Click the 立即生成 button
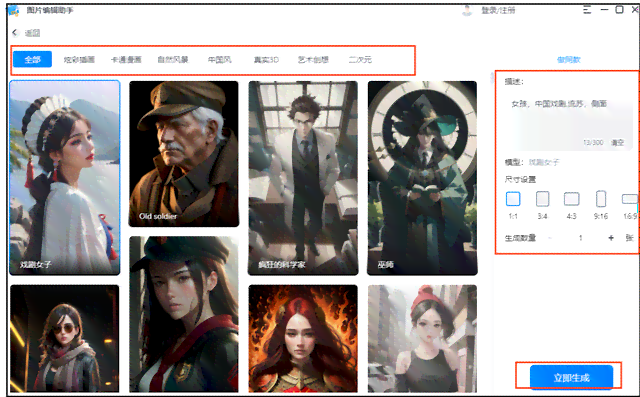This screenshot has width=640, height=397. 571,378
